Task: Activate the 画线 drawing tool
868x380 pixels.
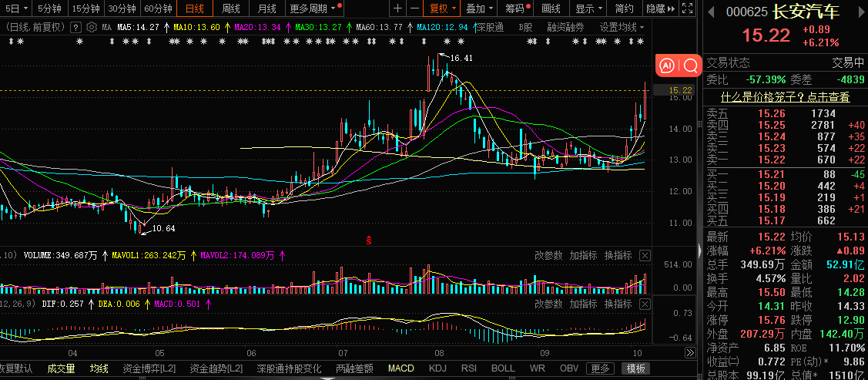Action: point(551,8)
